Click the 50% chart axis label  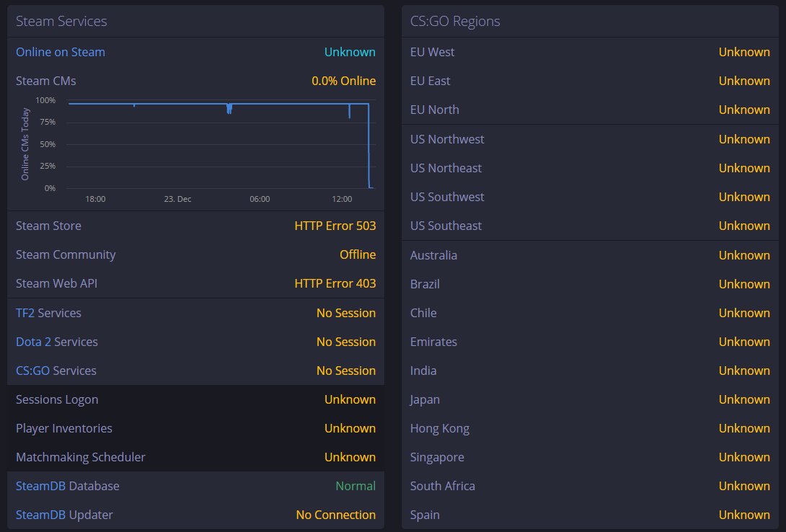pos(48,145)
